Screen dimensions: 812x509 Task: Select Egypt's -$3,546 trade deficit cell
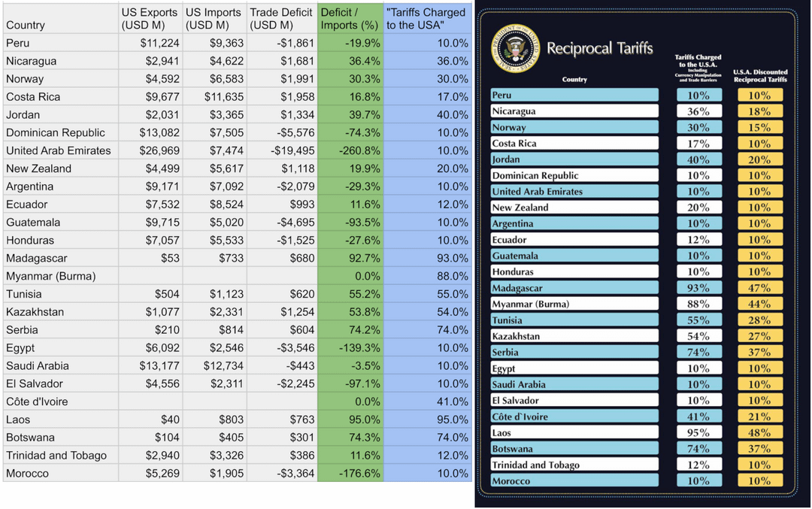(282, 348)
